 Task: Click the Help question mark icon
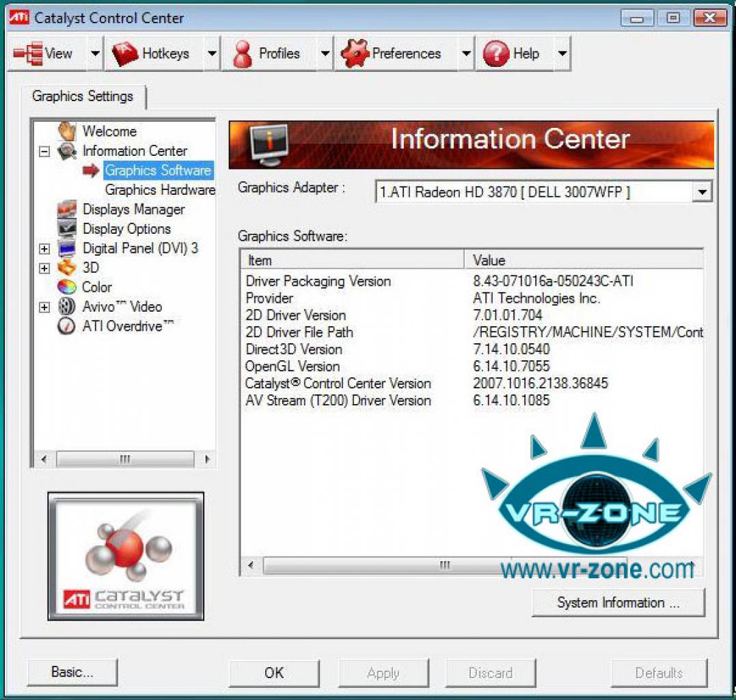click(496, 53)
